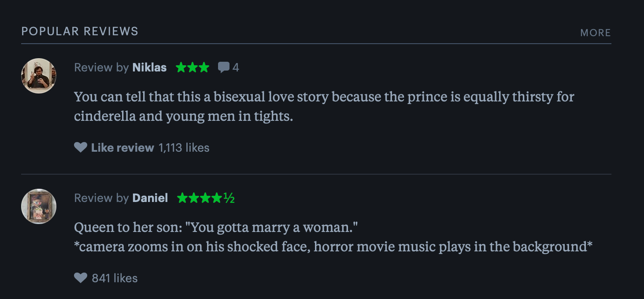Screen dimensions: 644x299
Task: Click the comment count number 4
Action: point(236,67)
